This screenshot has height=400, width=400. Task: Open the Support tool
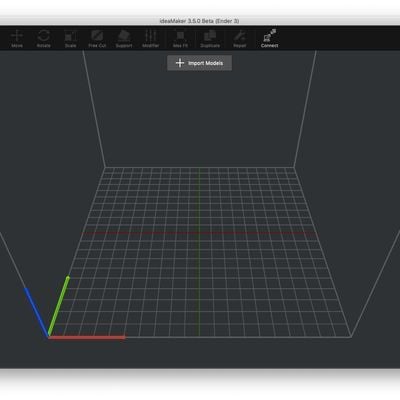124,38
